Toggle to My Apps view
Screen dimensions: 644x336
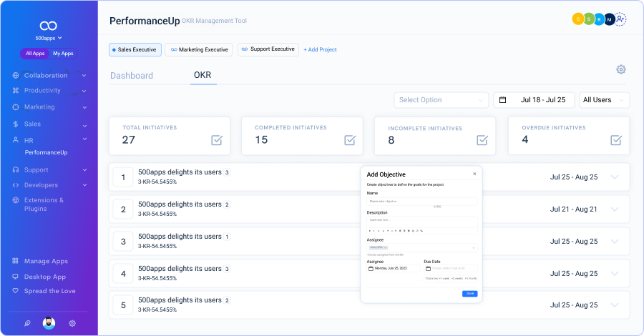[x=63, y=54]
